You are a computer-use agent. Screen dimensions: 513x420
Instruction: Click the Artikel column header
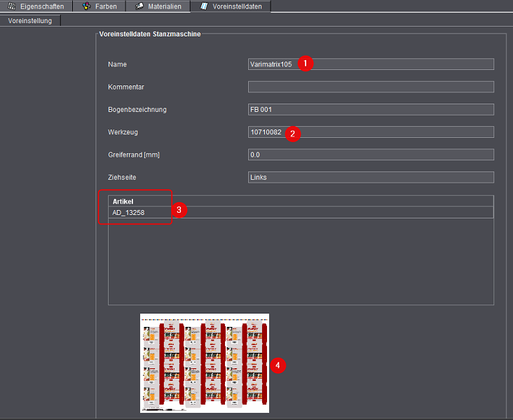301,202
